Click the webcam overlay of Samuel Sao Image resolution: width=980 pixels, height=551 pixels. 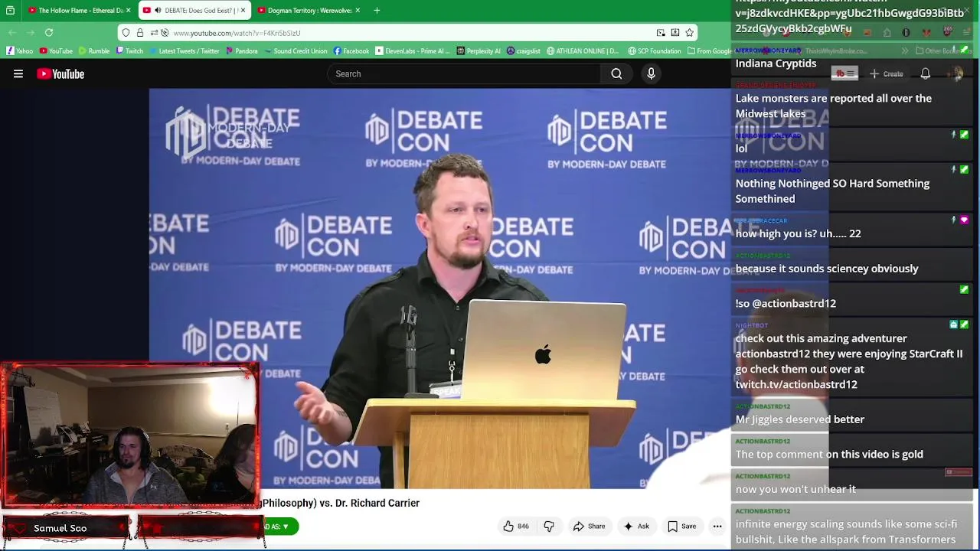pos(130,435)
